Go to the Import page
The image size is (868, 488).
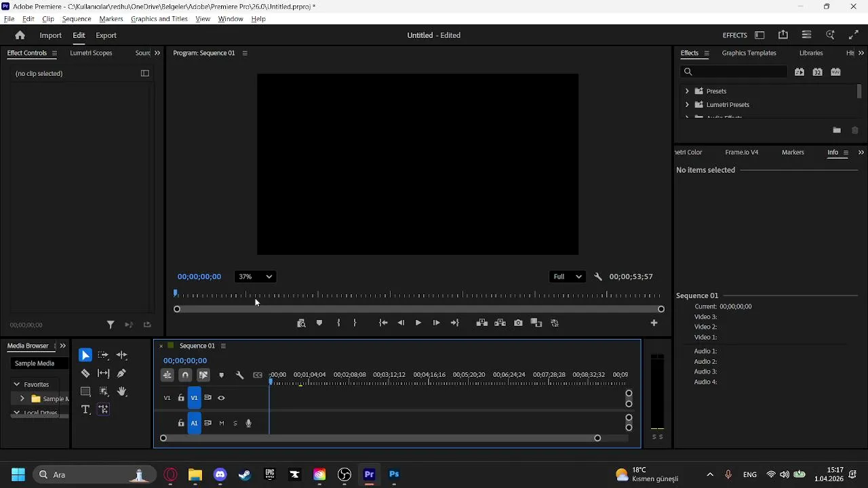(x=51, y=35)
